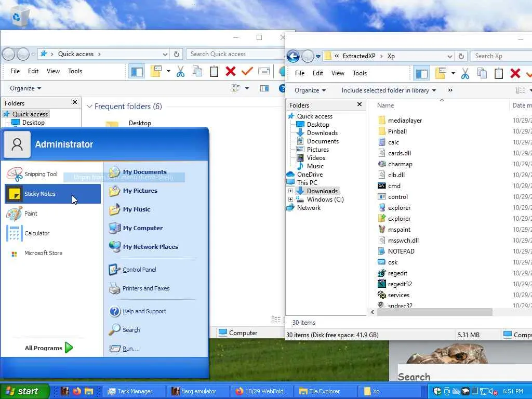
Task: Switch to flarg emulator on the taskbar
Action: pos(197,391)
